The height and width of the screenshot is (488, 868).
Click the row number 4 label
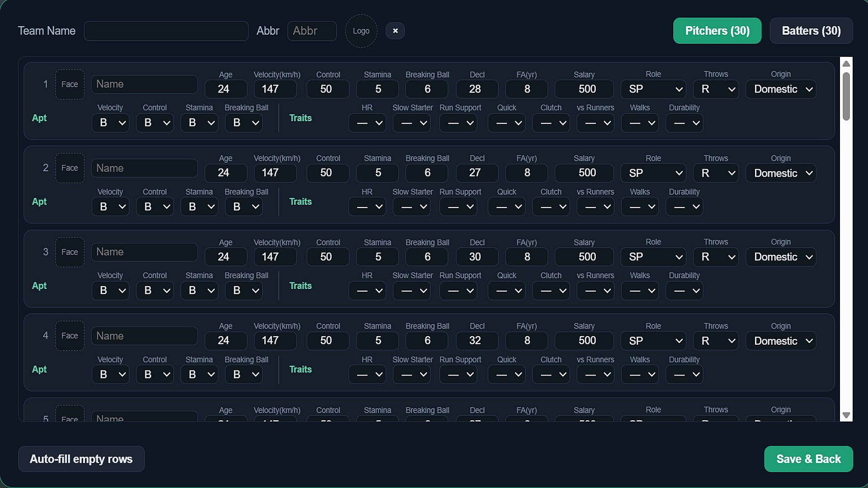tap(45, 336)
